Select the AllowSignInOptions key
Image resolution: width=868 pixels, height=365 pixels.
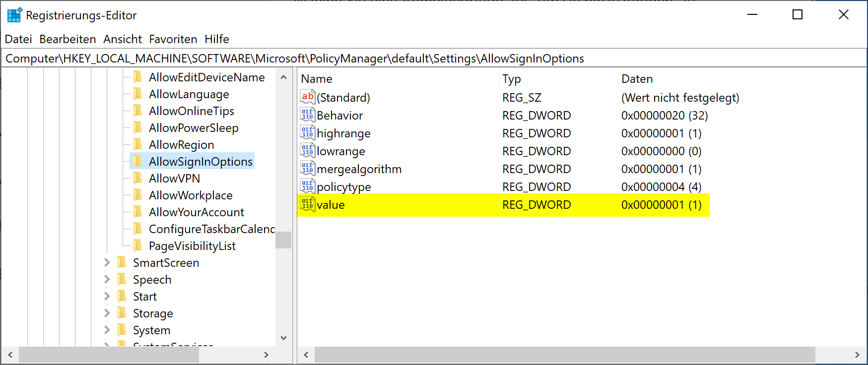200,162
